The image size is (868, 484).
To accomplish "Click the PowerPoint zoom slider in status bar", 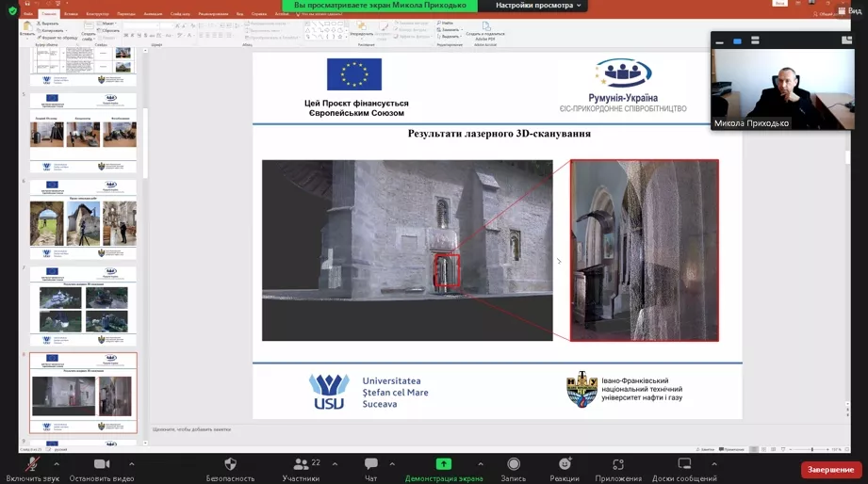I will click(811, 449).
